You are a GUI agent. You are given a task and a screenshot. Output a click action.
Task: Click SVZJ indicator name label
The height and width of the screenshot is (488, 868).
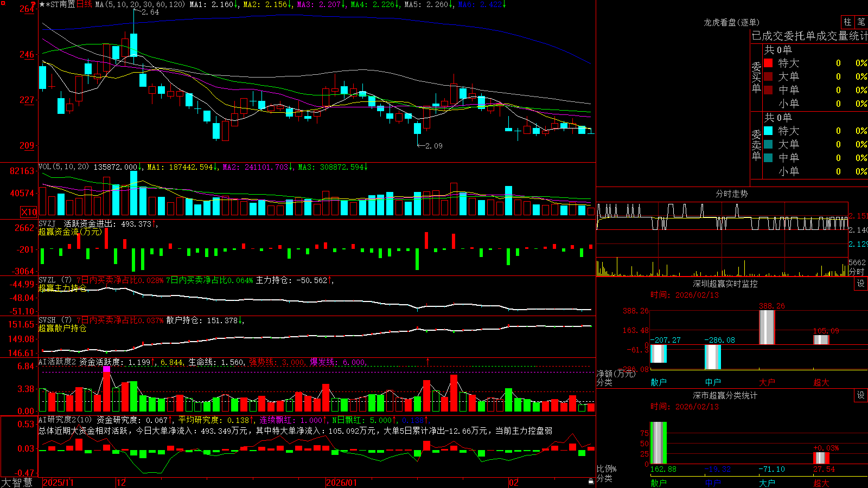(x=47, y=223)
